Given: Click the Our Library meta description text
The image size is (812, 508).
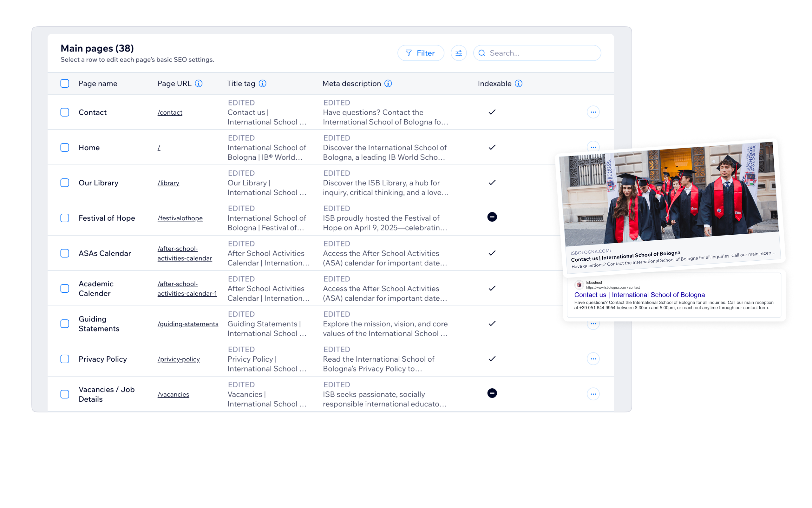Looking at the screenshot, I should (385, 188).
